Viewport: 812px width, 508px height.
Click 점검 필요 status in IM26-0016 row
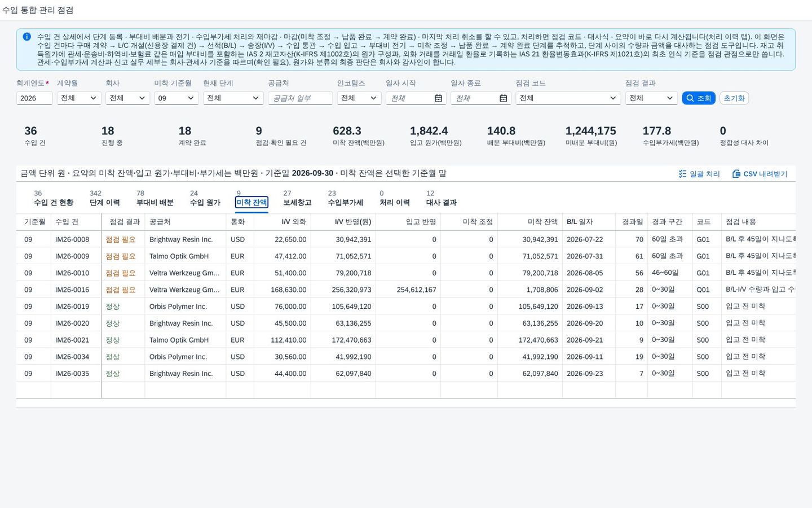click(x=121, y=290)
